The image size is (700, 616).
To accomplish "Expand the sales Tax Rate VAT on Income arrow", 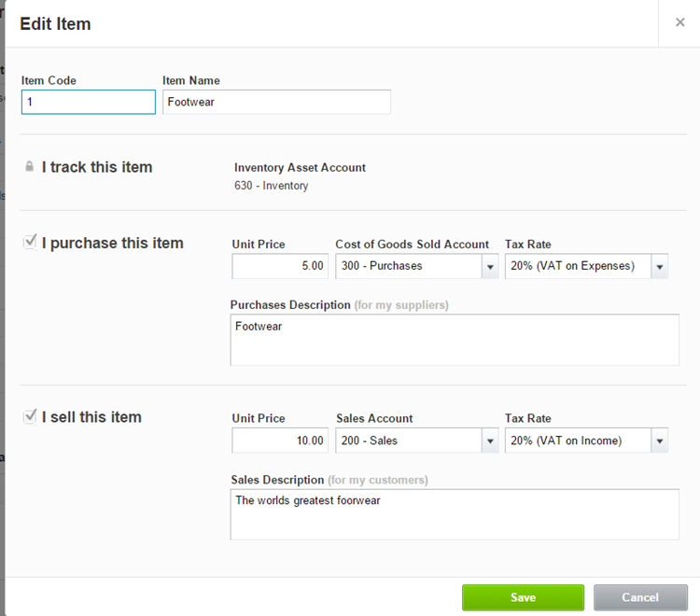I will [659, 441].
